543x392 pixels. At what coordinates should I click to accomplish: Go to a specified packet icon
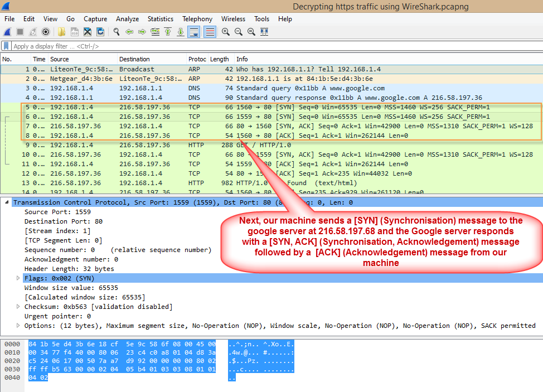pos(155,32)
